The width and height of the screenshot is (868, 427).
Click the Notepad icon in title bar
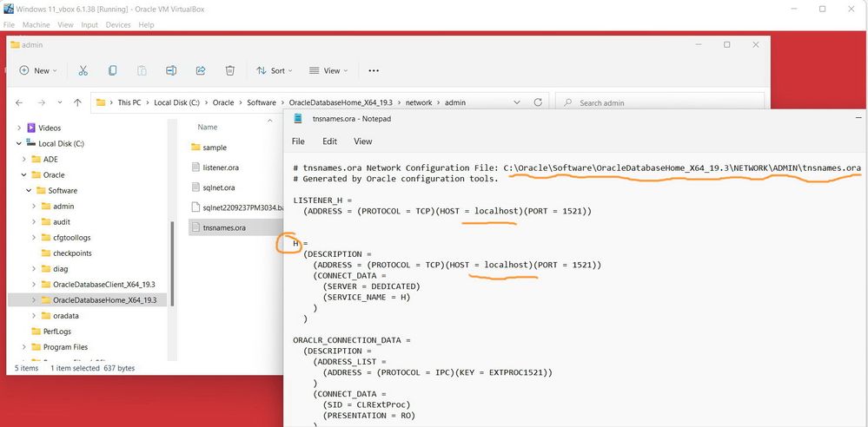coord(298,118)
